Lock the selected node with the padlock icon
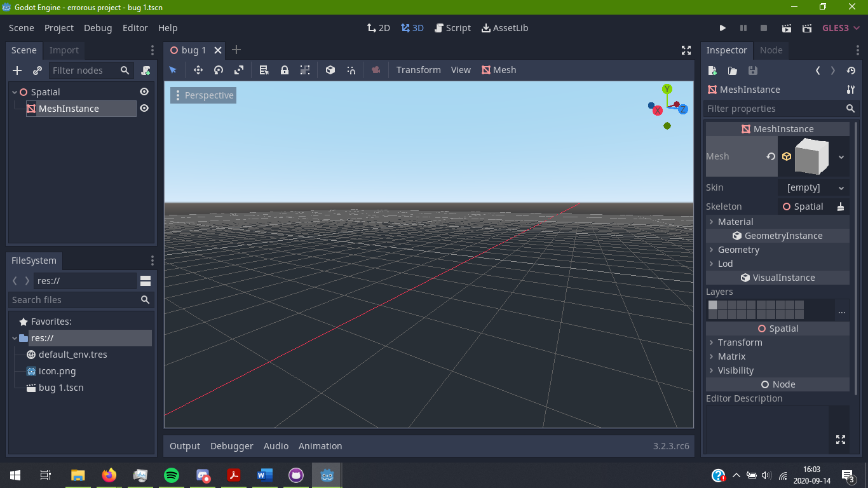The image size is (868, 488). coord(284,70)
